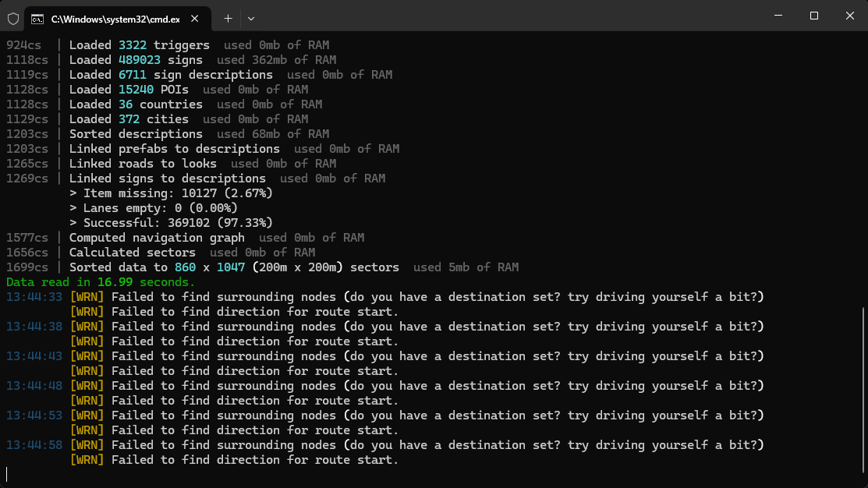868x488 pixels.
Task: Click the 860 sector count value
Action: tap(185, 267)
